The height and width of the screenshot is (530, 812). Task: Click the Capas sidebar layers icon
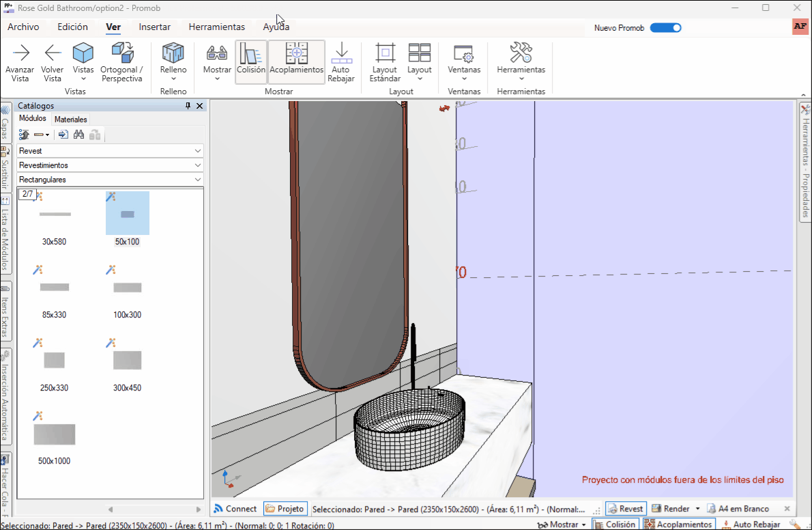coord(5,109)
